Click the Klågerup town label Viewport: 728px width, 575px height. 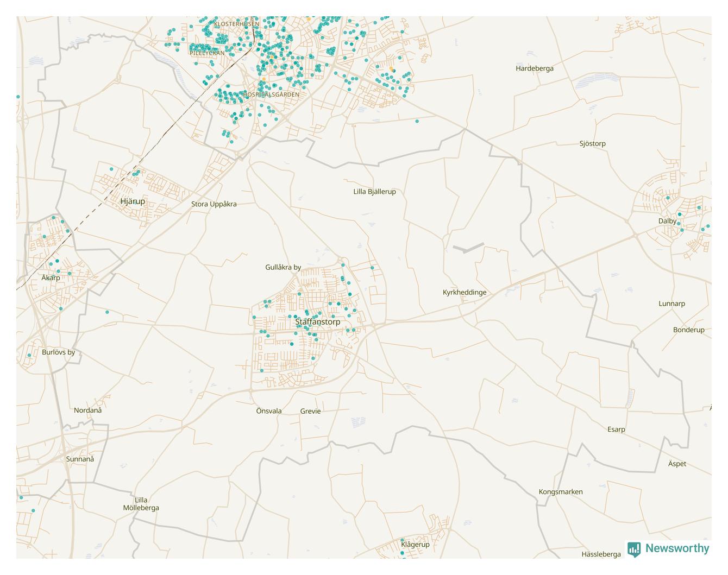coord(415,545)
